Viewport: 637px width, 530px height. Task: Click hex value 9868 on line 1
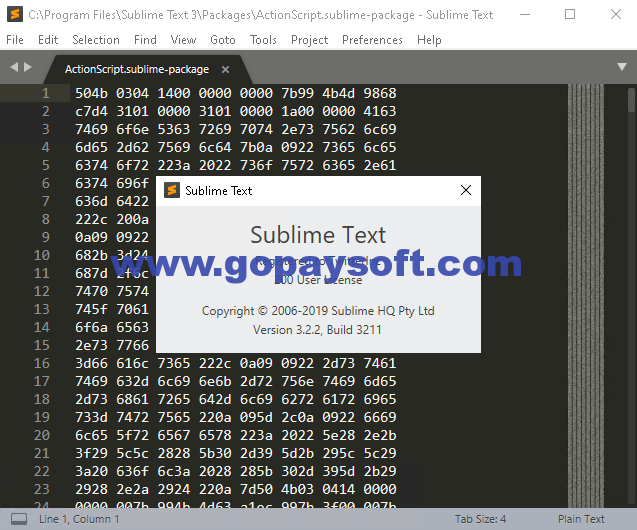pyautogui.click(x=380, y=93)
